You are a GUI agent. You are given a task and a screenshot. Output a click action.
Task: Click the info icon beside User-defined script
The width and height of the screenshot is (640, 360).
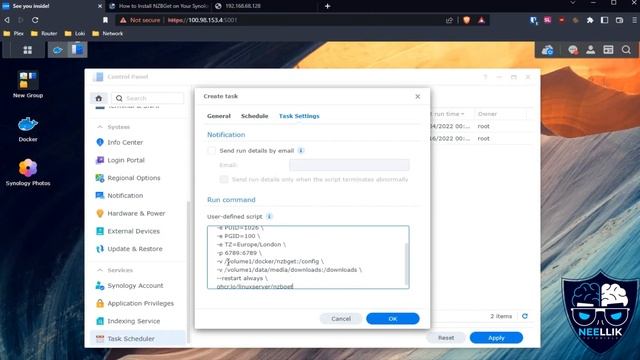269,216
